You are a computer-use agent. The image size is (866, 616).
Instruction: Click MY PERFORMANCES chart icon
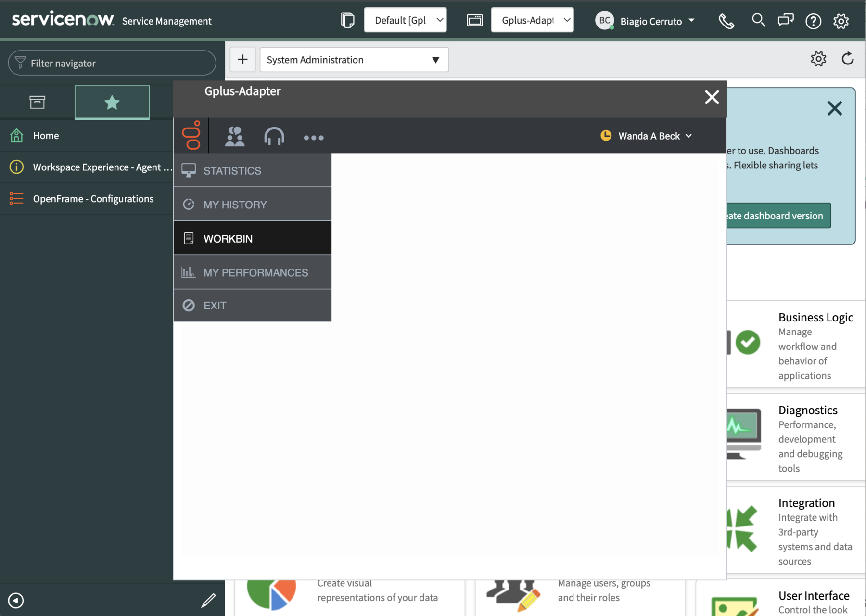coord(188,272)
